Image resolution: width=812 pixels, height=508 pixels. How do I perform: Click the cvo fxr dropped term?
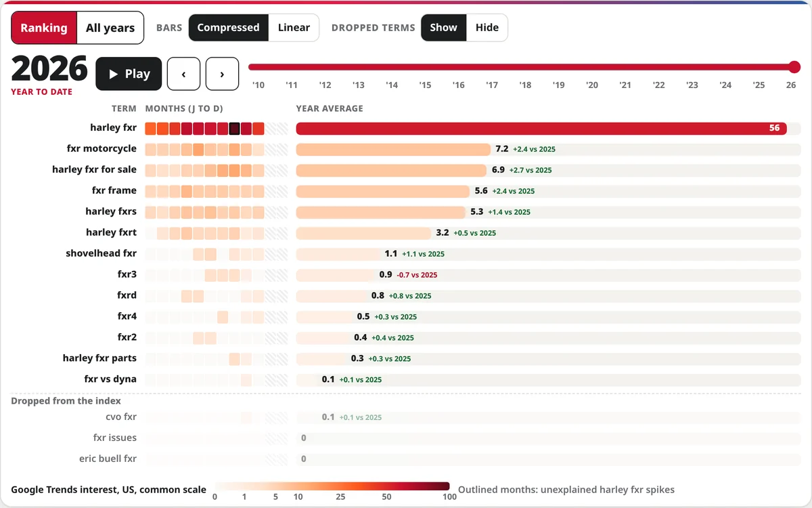(x=121, y=417)
